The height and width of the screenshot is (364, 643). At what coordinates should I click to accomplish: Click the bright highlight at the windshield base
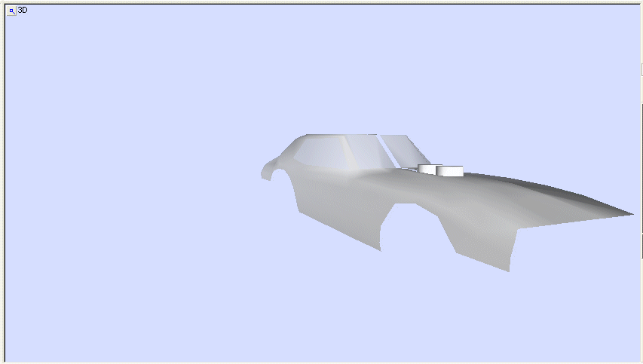point(354,175)
